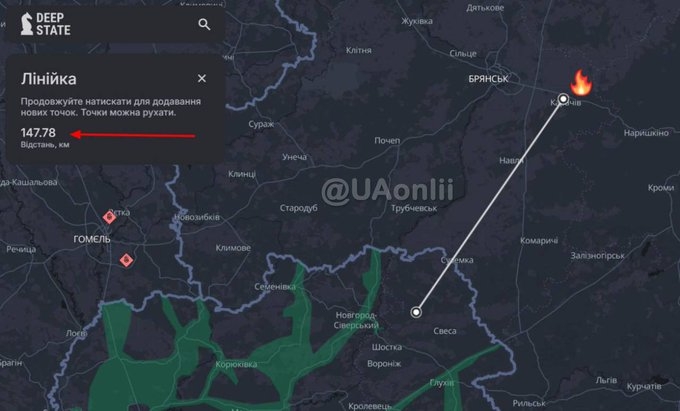Click the 147.78 distance value
This screenshot has height=411, width=680.
(38, 133)
